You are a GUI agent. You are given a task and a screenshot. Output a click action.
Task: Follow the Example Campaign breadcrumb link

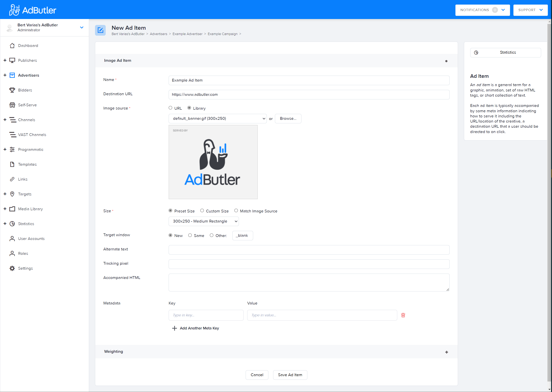pos(222,34)
